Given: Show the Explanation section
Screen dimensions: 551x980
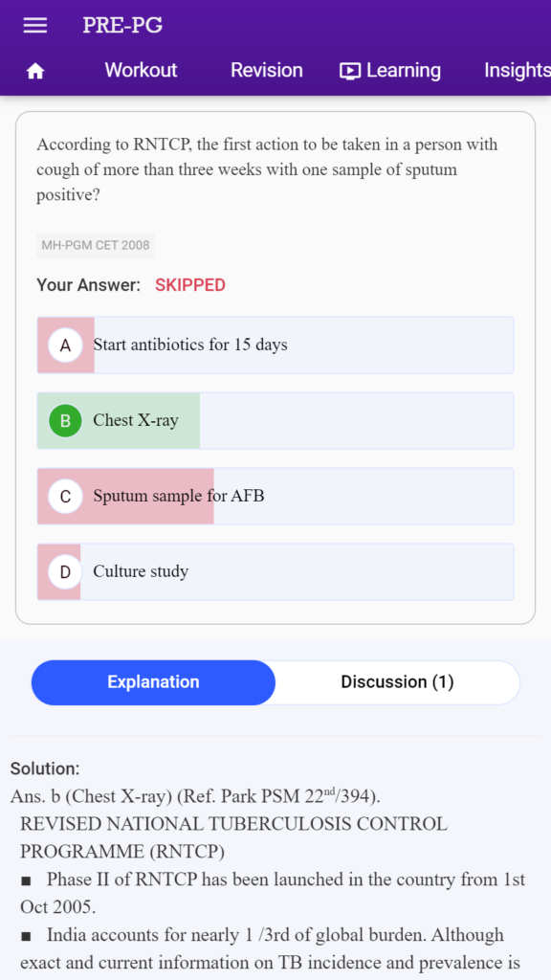Looking at the screenshot, I should [x=153, y=681].
